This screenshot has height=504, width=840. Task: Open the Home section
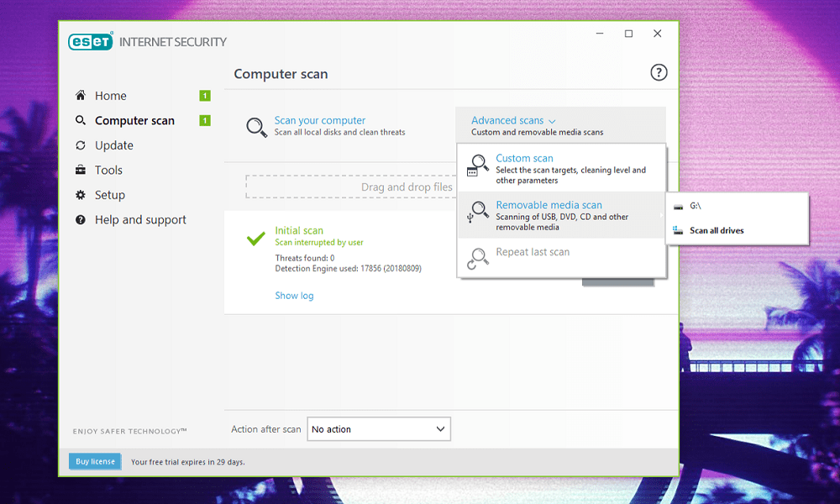(x=111, y=96)
